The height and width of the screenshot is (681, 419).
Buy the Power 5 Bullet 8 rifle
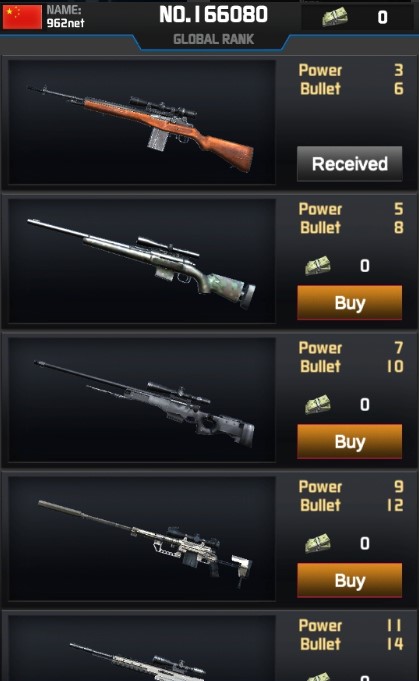point(350,303)
